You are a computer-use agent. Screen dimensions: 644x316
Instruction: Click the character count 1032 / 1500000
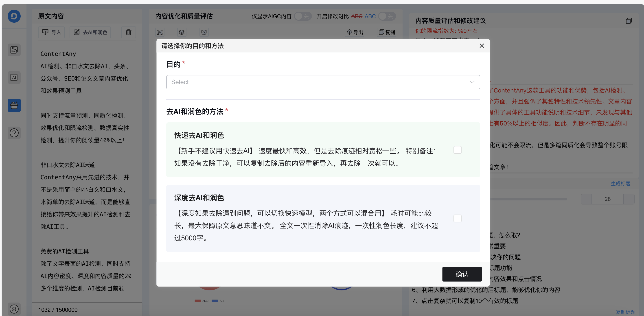[58, 310]
